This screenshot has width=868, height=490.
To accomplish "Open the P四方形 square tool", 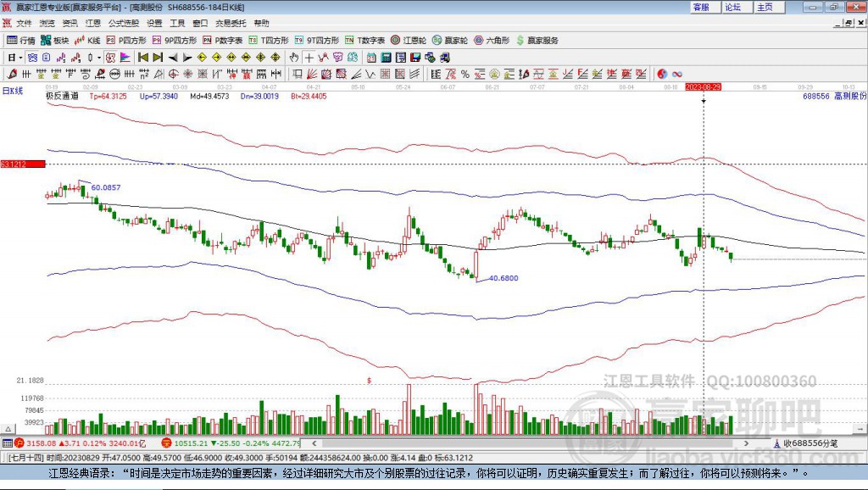I will click(125, 41).
